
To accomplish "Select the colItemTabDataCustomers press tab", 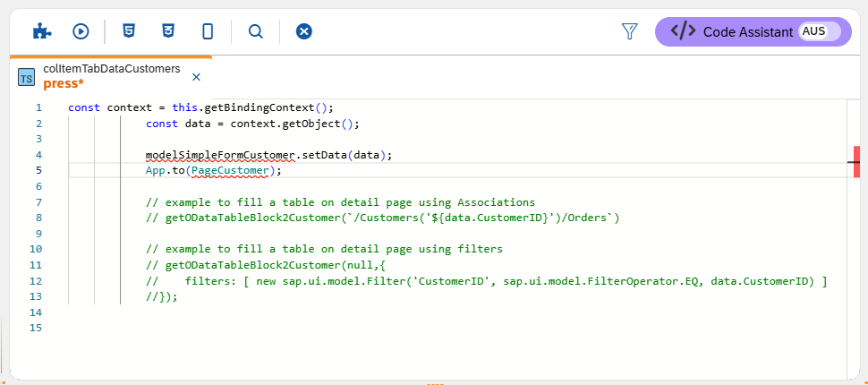I will (111, 76).
